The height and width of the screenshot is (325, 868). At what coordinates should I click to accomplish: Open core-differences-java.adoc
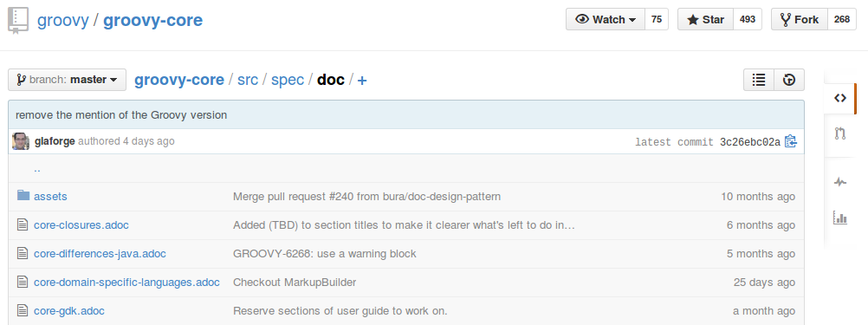point(100,254)
